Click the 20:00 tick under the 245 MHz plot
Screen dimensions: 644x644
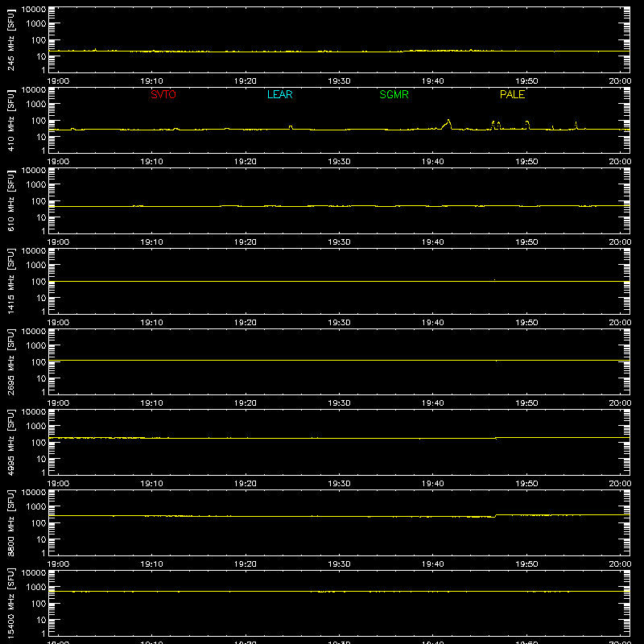620,81
